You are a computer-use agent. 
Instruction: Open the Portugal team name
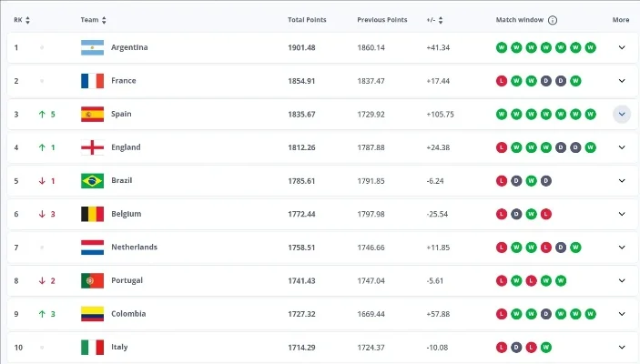click(127, 280)
